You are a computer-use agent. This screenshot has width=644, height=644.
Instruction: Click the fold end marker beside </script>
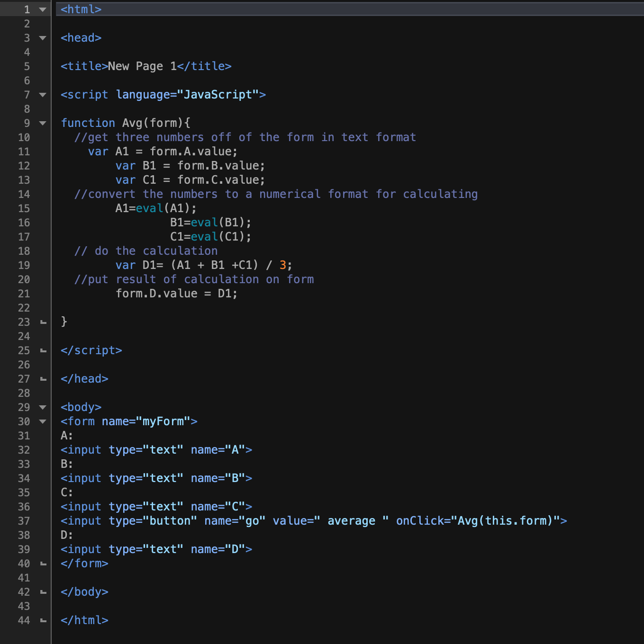pyautogui.click(x=42, y=350)
